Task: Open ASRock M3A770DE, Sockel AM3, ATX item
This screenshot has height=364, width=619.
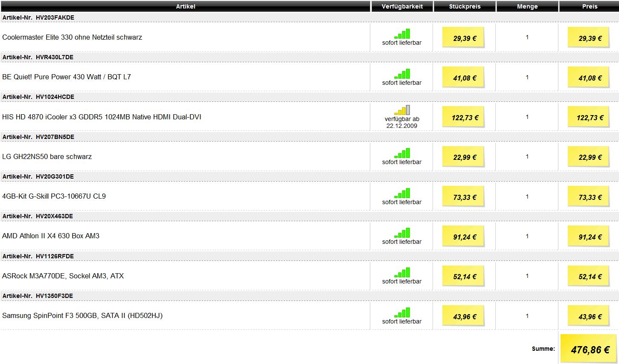Action: click(63, 276)
